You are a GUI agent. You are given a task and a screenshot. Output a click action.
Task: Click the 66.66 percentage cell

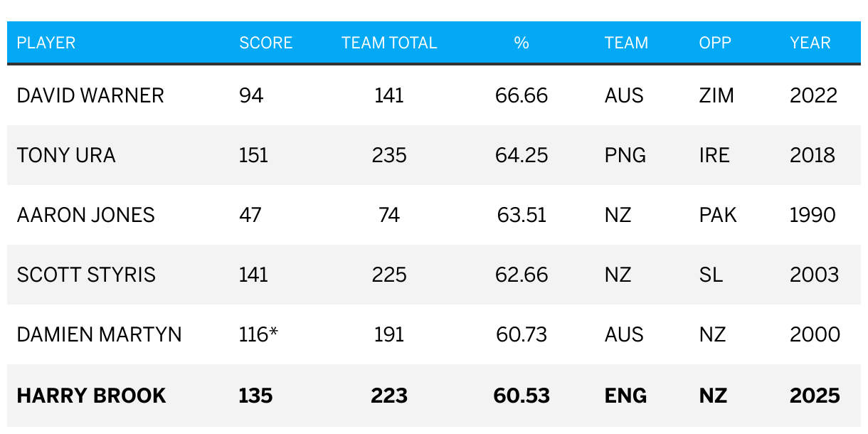point(522,95)
